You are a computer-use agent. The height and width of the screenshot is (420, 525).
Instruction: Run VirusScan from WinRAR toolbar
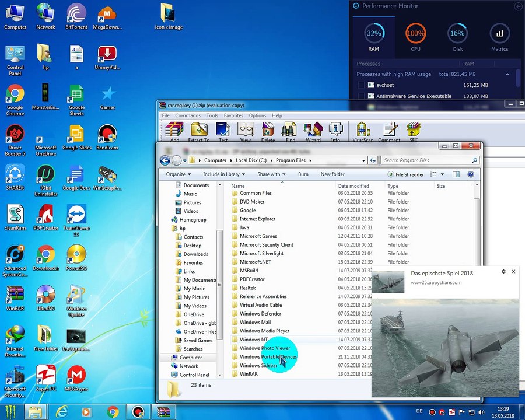pyautogui.click(x=363, y=132)
